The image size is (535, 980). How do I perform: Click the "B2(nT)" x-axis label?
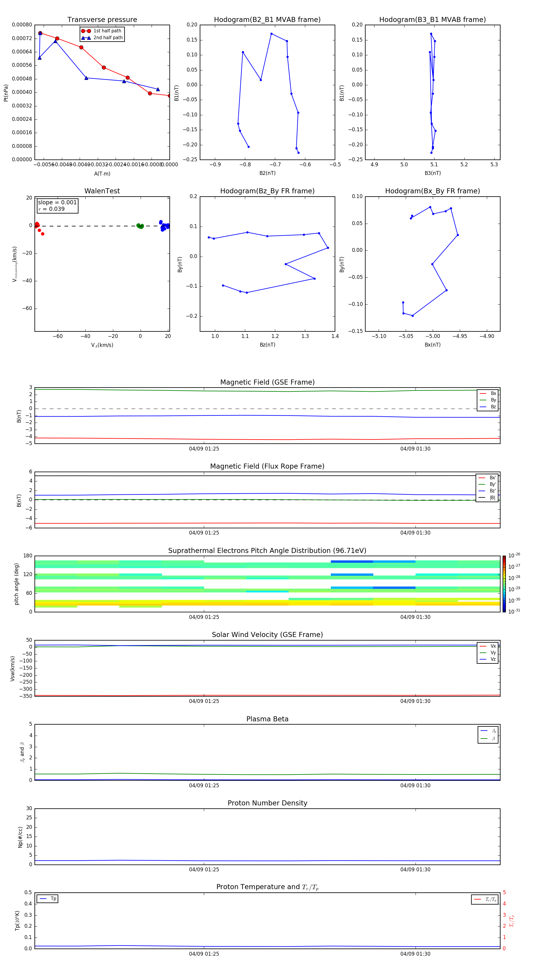click(267, 173)
